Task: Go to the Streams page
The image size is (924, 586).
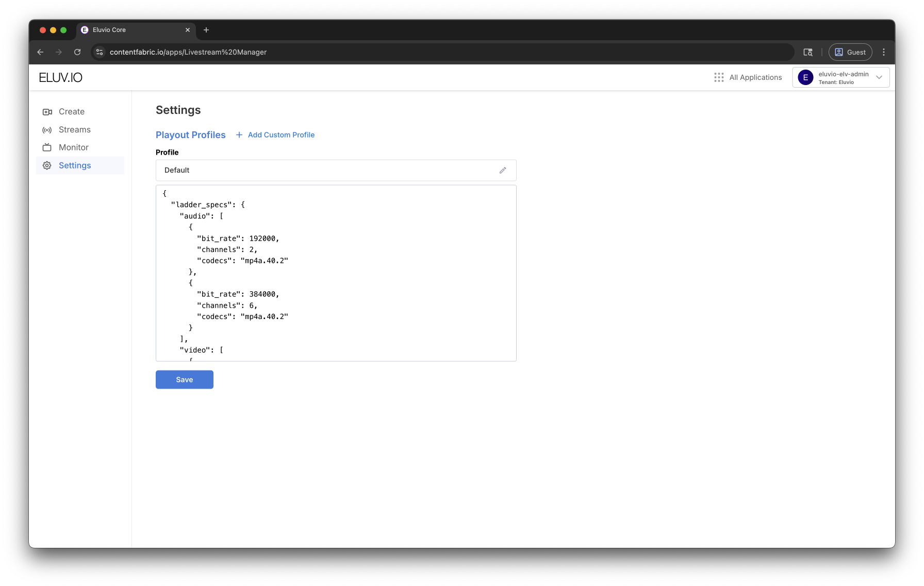Action: point(75,130)
